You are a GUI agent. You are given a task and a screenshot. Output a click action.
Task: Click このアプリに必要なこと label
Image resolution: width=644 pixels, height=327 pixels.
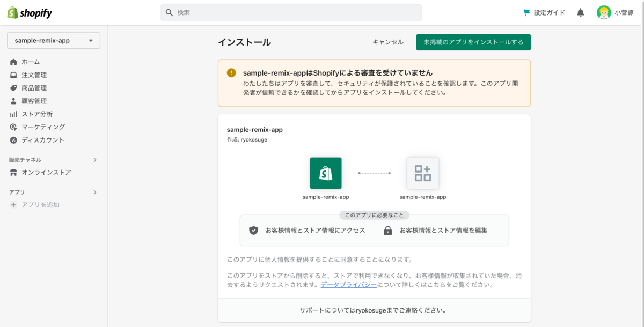point(375,215)
